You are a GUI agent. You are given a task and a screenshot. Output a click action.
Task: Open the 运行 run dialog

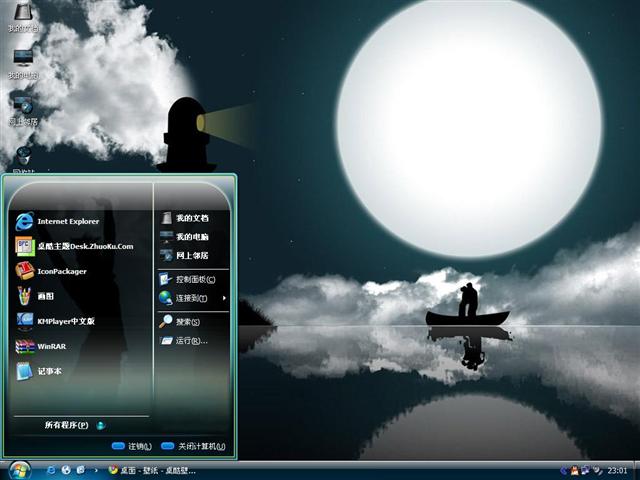(190, 341)
